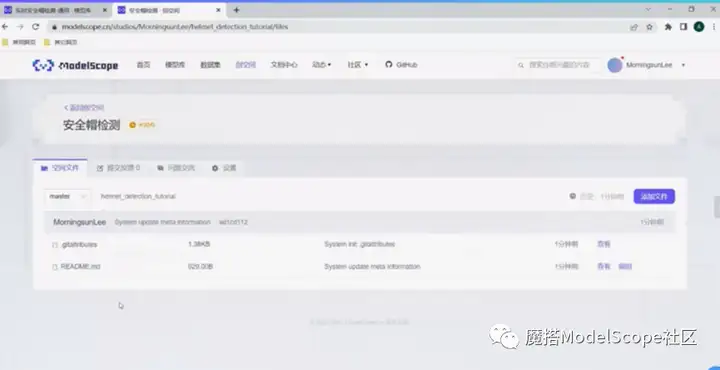Click the README.md file icon
The image size is (720, 370).
(55, 267)
